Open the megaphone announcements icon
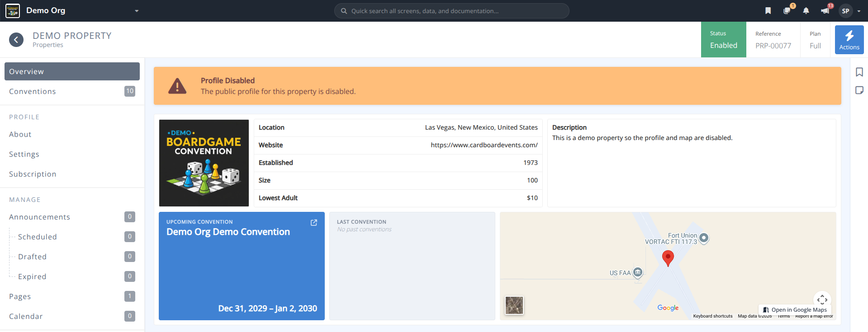Screen dimensions: 868x332 pos(825,11)
